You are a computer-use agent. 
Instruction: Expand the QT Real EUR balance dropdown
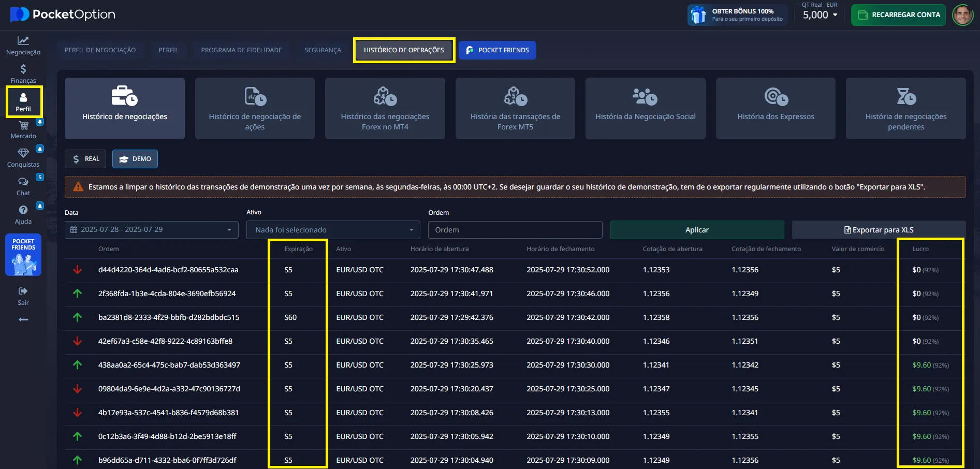[820, 15]
